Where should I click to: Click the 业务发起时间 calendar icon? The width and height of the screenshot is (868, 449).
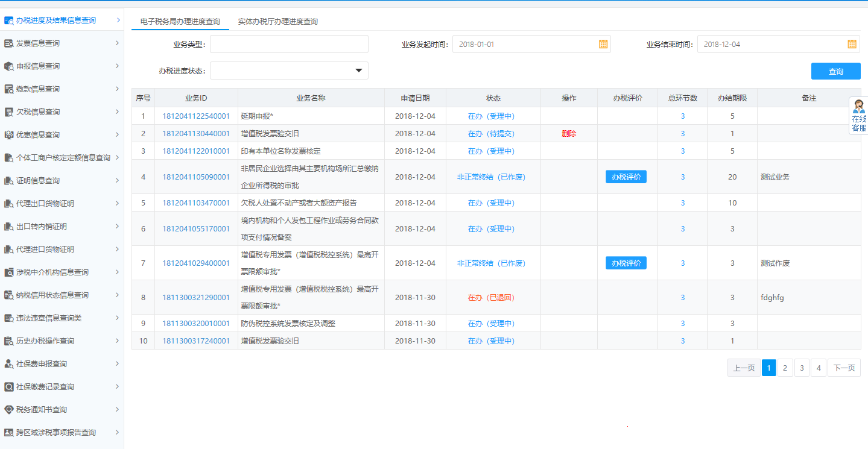pyautogui.click(x=602, y=44)
